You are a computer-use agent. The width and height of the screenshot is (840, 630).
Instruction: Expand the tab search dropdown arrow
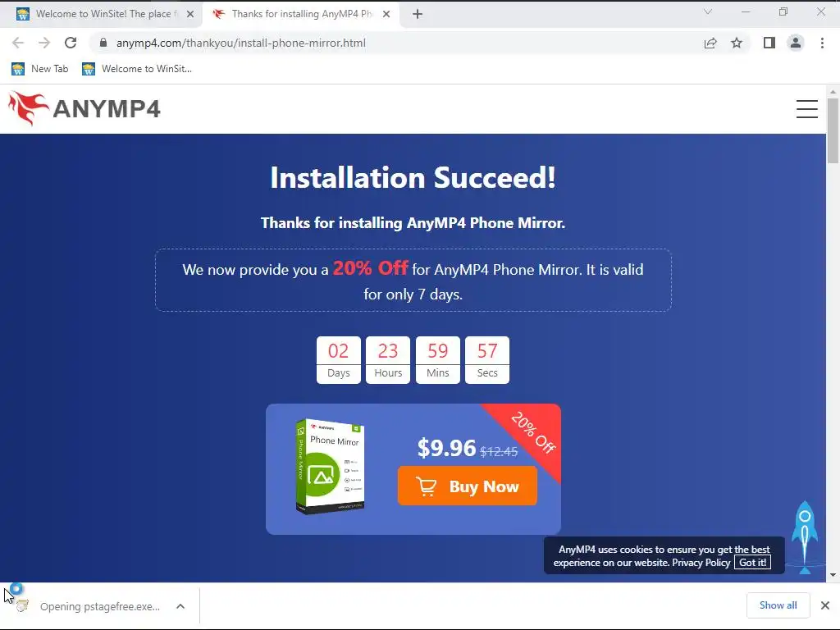point(708,11)
